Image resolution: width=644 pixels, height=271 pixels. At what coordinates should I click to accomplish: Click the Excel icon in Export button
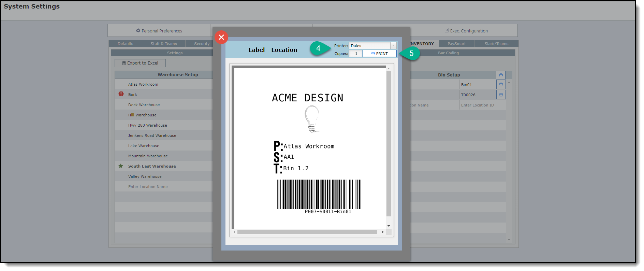124,63
